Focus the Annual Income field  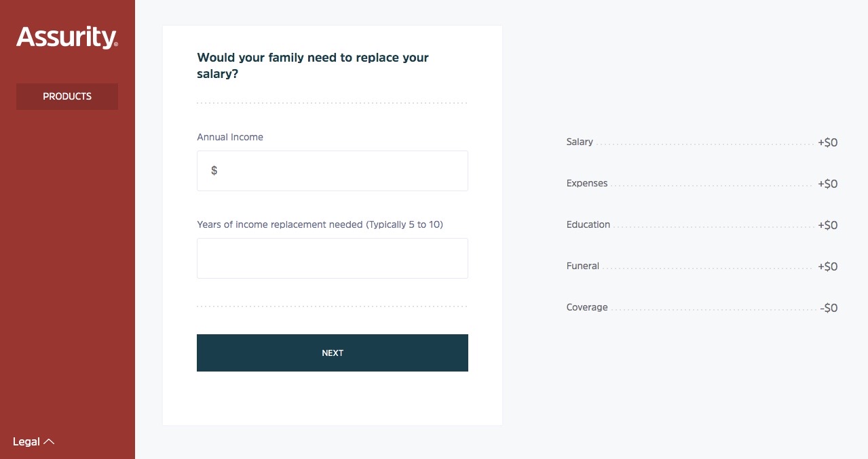[x=333, y=171]
